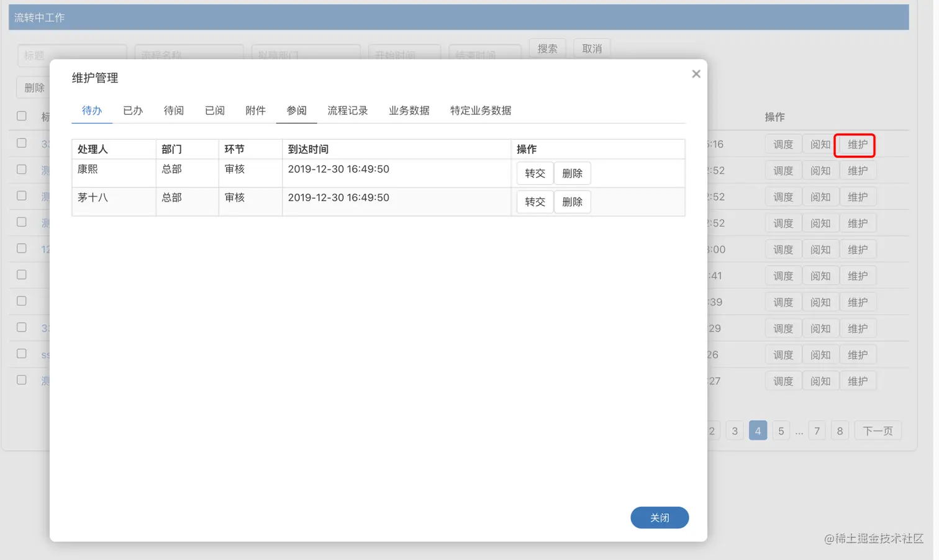
Task: Click 调度 in the row ending 27
Action: [783, 381]
